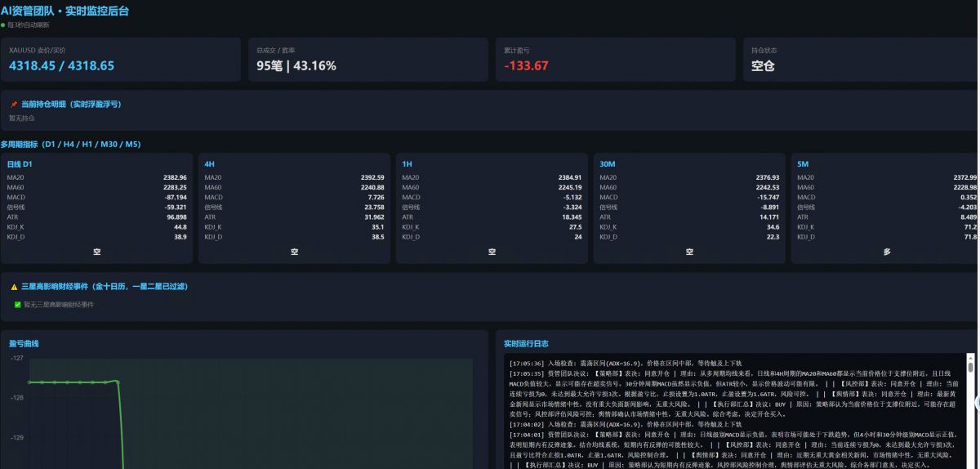Click the 空 signal in the 30M card

(690, 252)
